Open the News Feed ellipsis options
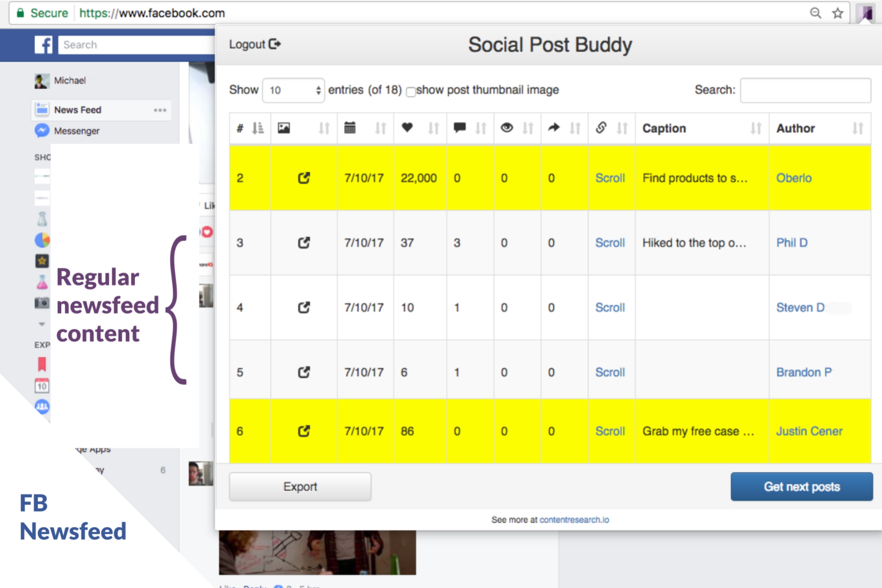 pos(160,109)
